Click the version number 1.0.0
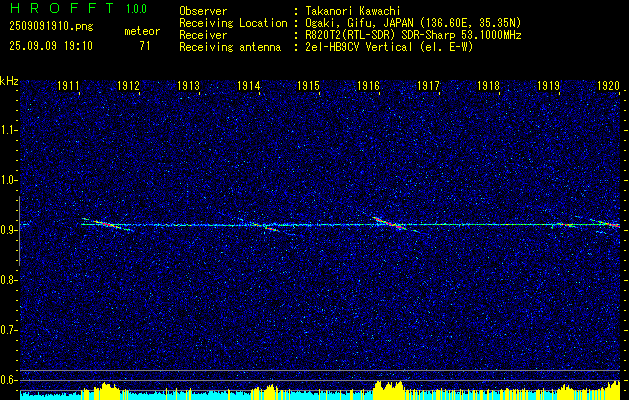The width and height of the screenshot is (629, 400). pos(136,9)
